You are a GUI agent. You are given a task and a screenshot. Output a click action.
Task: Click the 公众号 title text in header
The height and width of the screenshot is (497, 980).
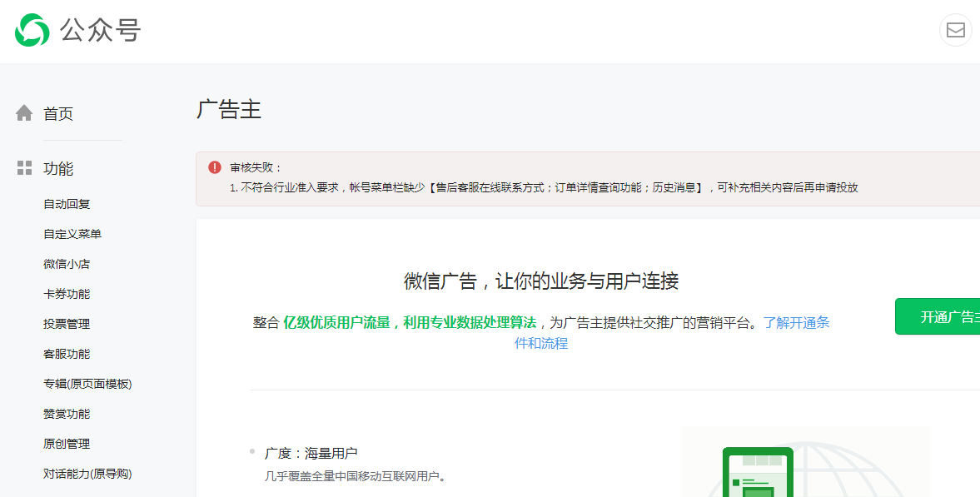click(x=101, y=30)
